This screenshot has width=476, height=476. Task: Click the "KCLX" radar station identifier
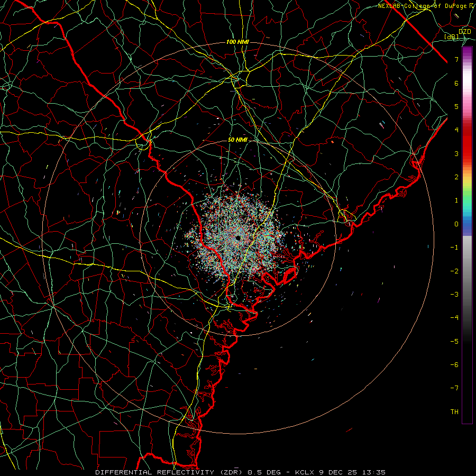click(x=306, y=472)
